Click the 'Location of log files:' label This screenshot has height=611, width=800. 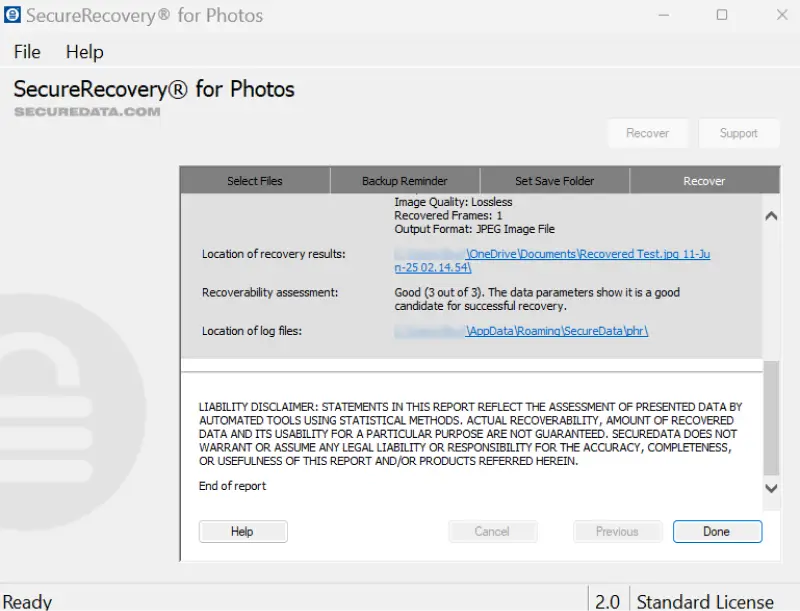pos(252,331)
